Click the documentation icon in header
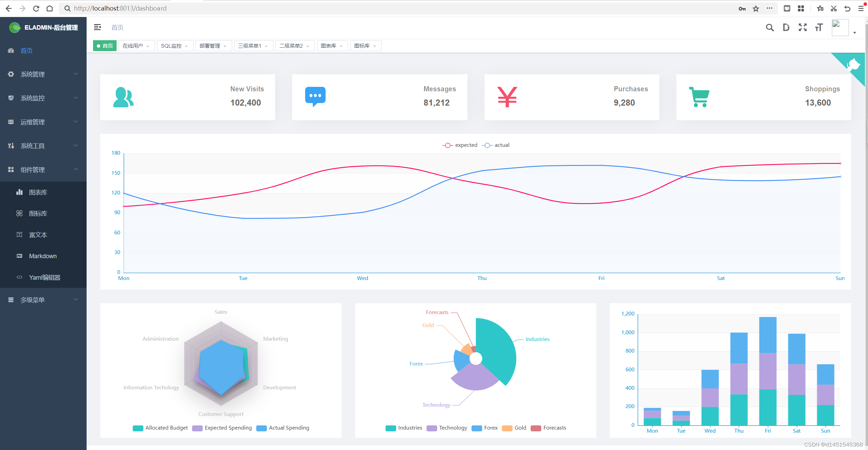This screenshot has width=868, height=450. pos(786,28)
